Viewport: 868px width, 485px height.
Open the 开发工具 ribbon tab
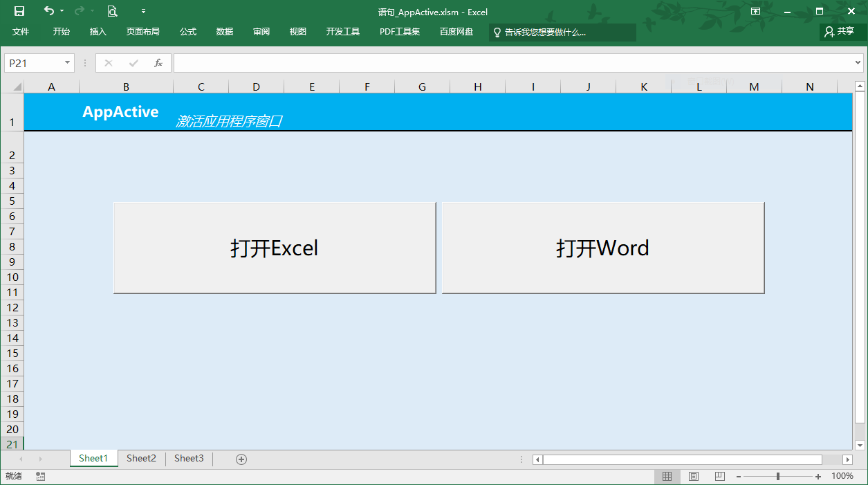[x=343, y=32]
